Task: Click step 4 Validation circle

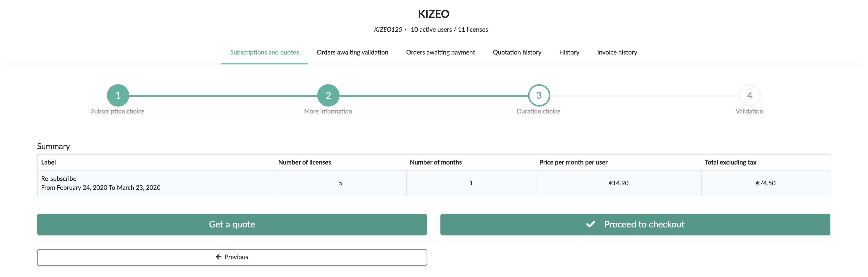Action: (749, 95)
